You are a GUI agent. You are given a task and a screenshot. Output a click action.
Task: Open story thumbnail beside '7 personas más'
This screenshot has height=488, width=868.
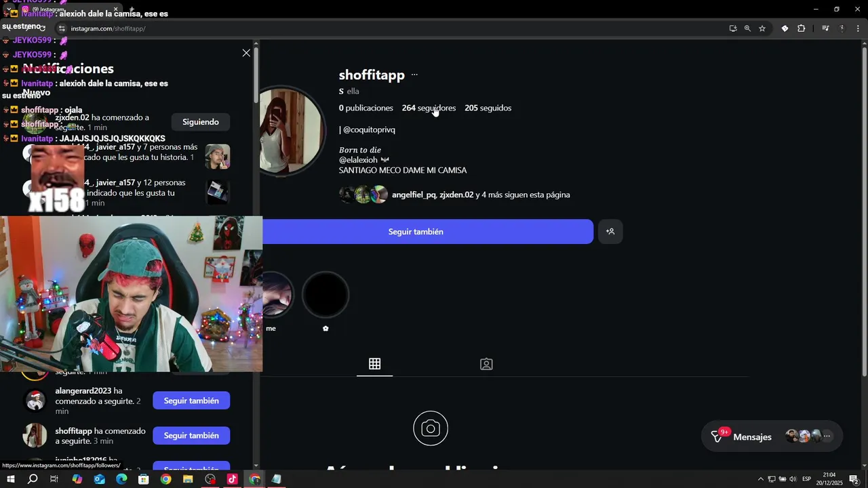pos(218,157)
